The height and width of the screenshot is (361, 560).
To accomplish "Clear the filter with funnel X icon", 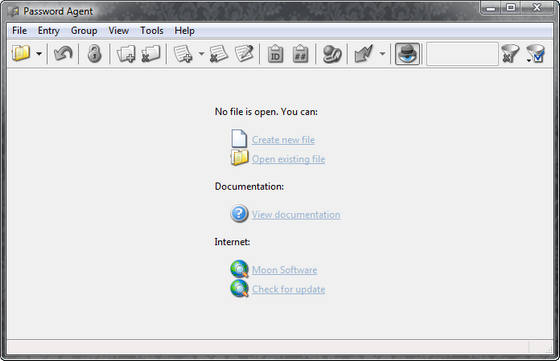I will 510,54.
